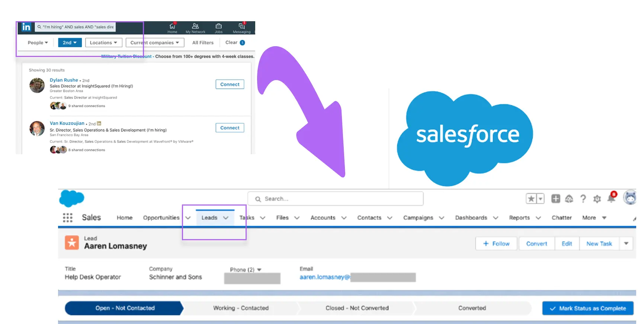Open Salesforce Help question mark
The image size is (644, 324).
[x=583, y=199]
